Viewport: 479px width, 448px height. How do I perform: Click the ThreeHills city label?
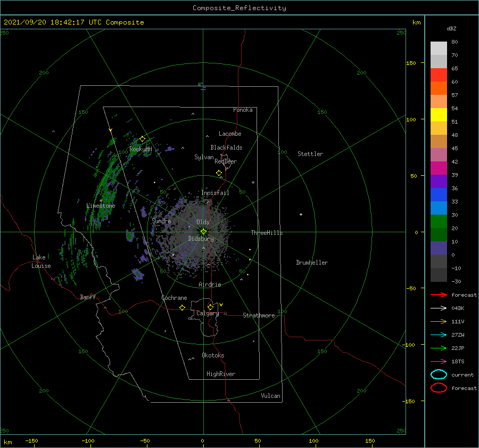pos(267,233)
